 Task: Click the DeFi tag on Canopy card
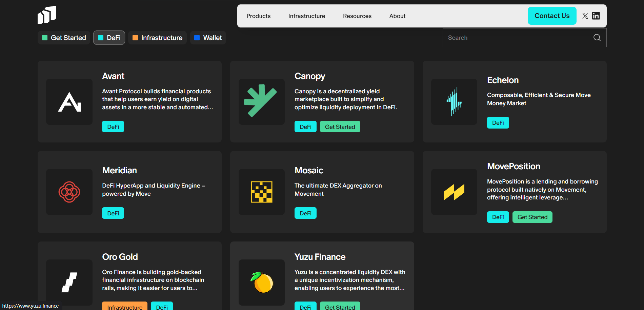click(305, 127)
